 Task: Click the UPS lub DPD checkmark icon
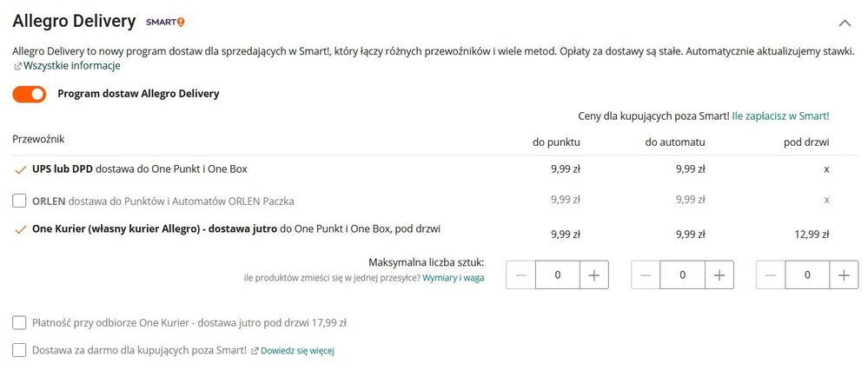pos(21,170)
